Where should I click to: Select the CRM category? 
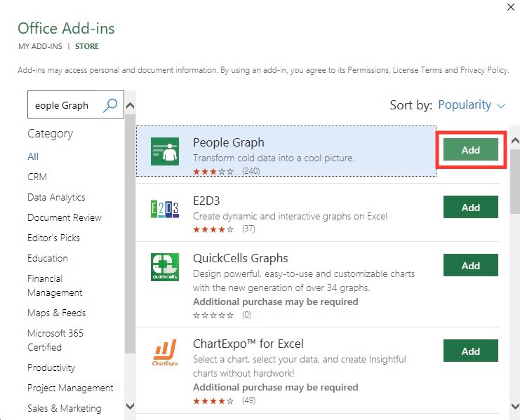(37, 177)
